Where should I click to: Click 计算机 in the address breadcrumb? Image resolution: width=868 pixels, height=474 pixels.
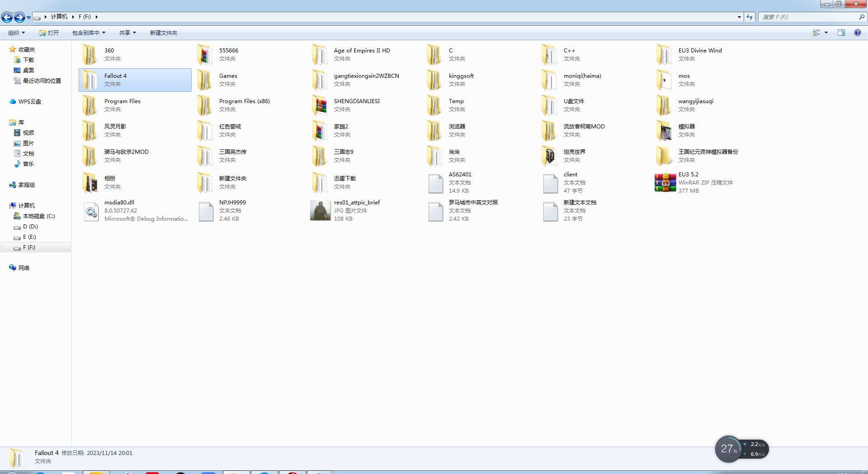click(x=59, y=17)
